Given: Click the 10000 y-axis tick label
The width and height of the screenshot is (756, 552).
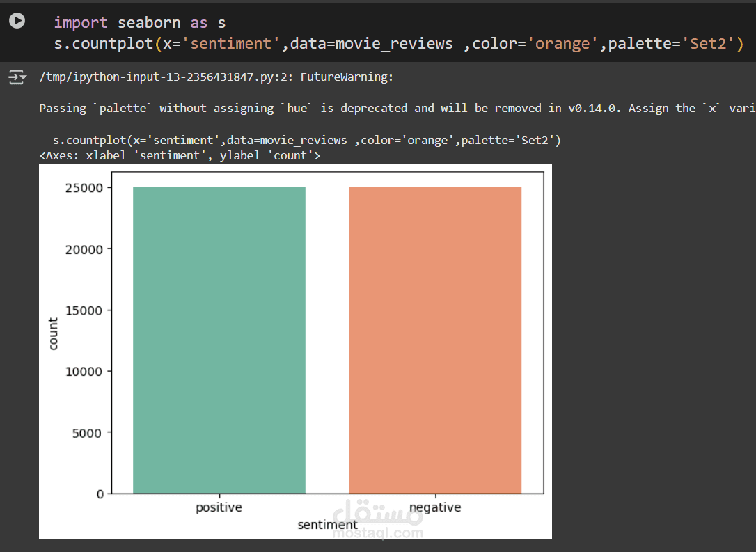Looking at the screenshot, I should pyautogui.click(x=84, y=372).
